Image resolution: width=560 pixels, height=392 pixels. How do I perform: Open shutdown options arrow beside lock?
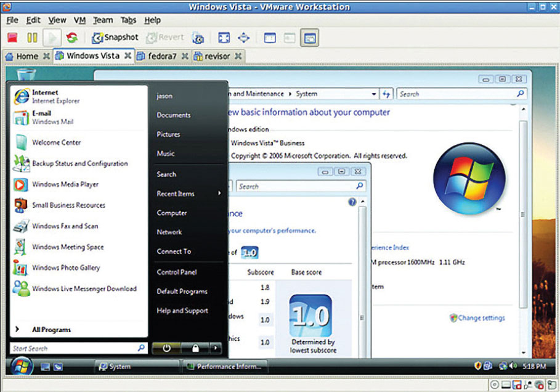(215, 348)
